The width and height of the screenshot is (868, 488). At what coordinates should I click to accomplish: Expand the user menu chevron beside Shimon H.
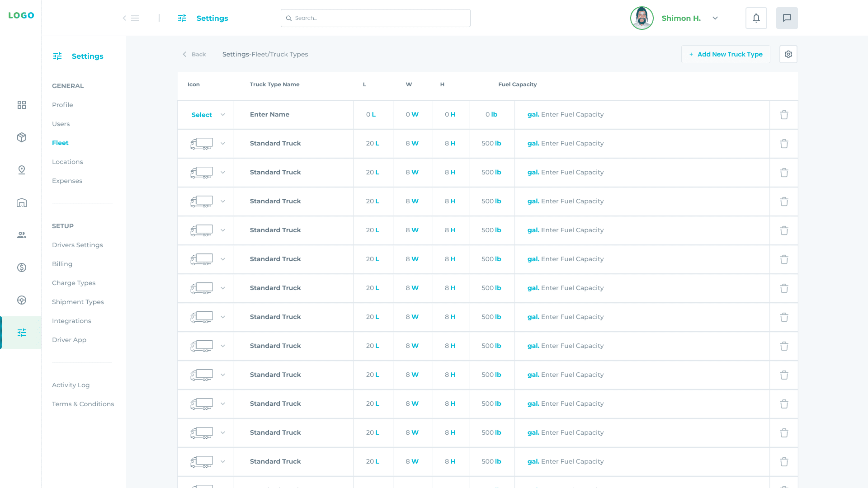coord(715,18)
